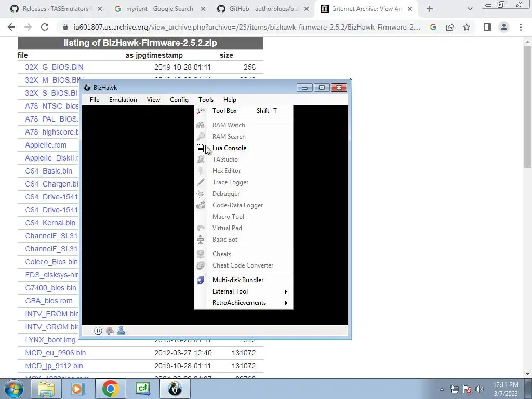
Task: Open the Windows Start menu
Action: click(x=14, y=389)
